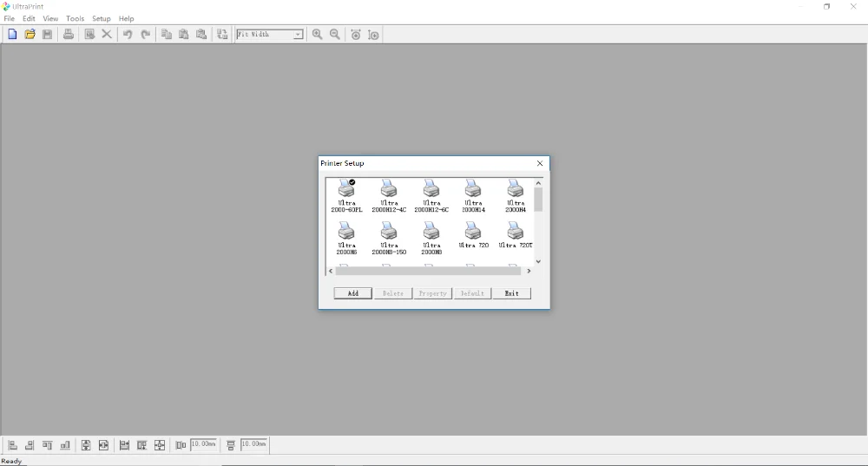Select the Ultra 720T printer
Screen dimensions: 868x466
(x=516, y=234)
